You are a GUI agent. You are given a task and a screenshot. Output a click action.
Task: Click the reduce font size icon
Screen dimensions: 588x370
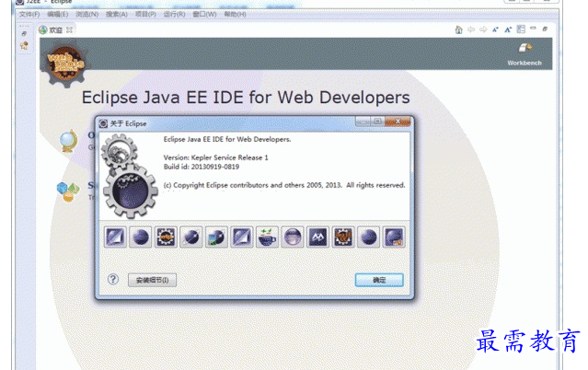[x=495, y=29]
